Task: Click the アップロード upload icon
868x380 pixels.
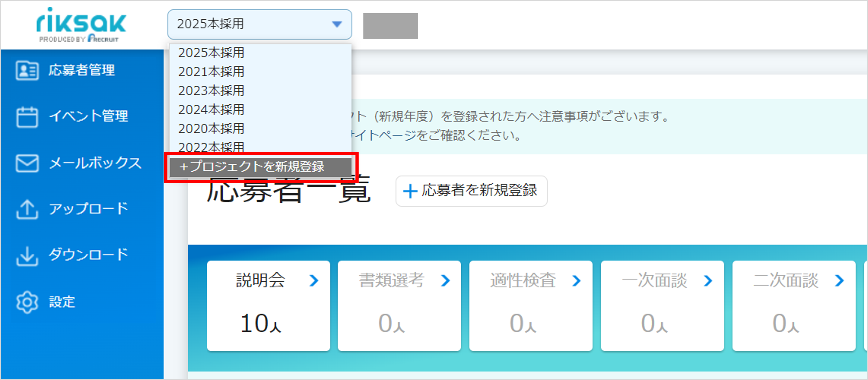Action: point(27,209)
